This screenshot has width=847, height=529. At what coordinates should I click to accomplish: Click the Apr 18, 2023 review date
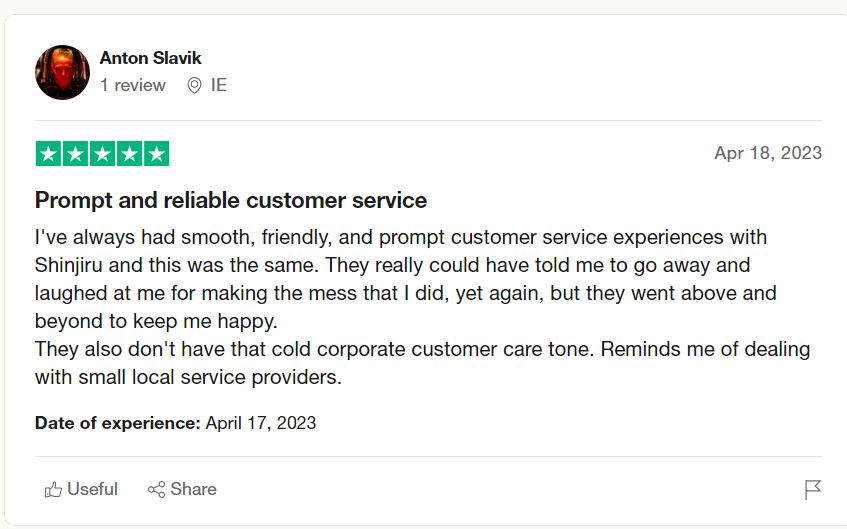click(768, 153)
